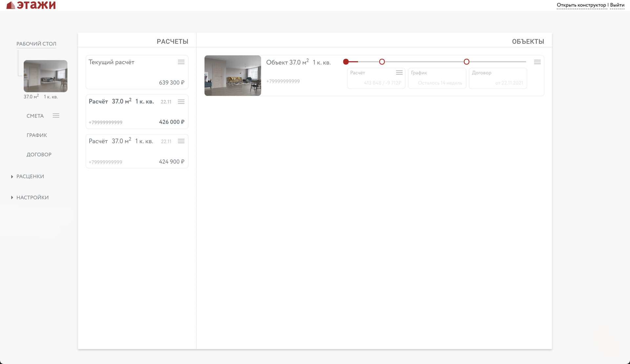Select third hollow progress stage circle

(467, 62)
